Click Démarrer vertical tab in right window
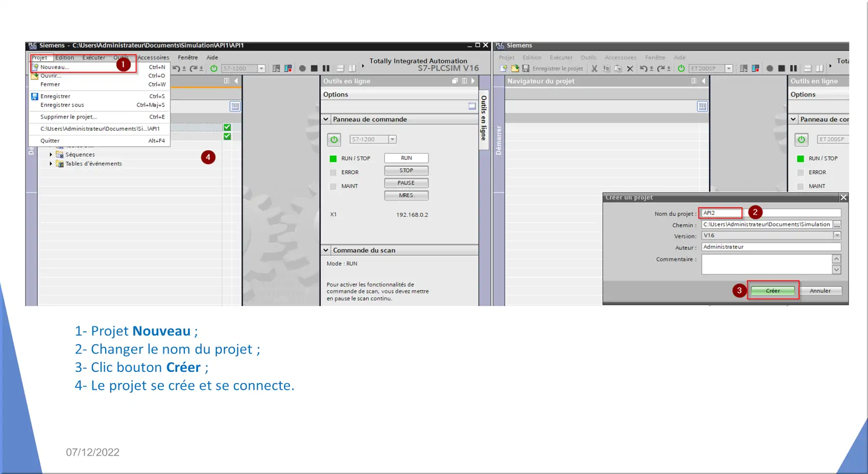868x474 pixels. (499, 140)
